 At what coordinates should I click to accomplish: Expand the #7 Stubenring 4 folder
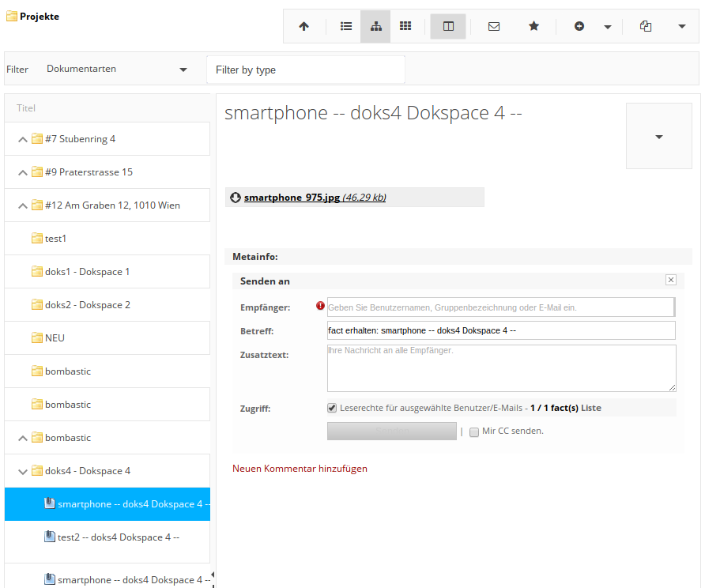22,139
